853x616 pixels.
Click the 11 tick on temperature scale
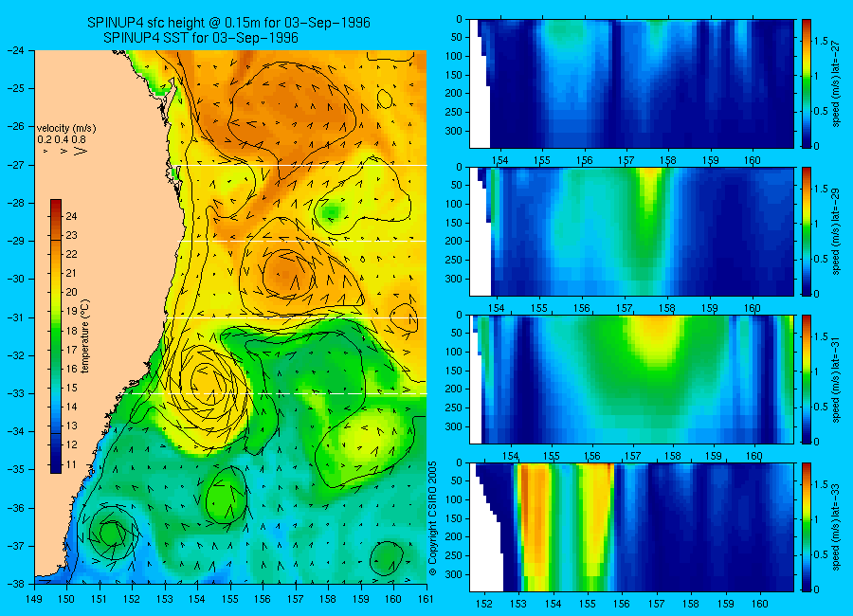pos(71,464)
